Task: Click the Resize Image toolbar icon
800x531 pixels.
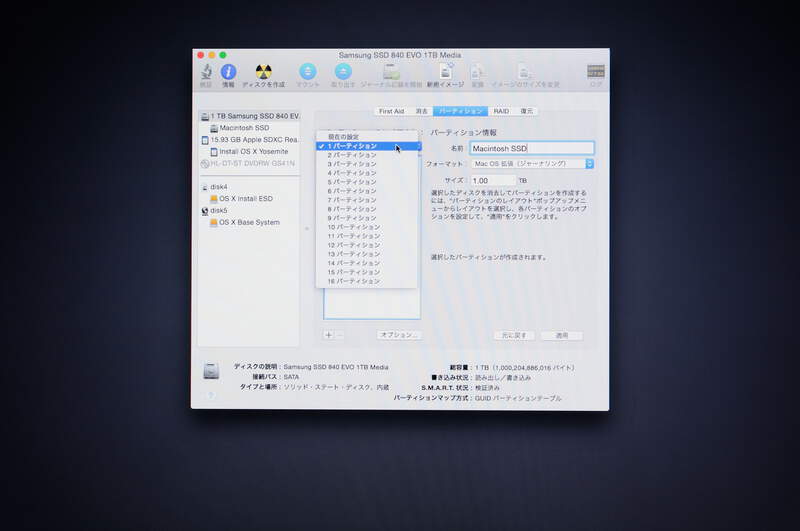Action: coord(524,72)
